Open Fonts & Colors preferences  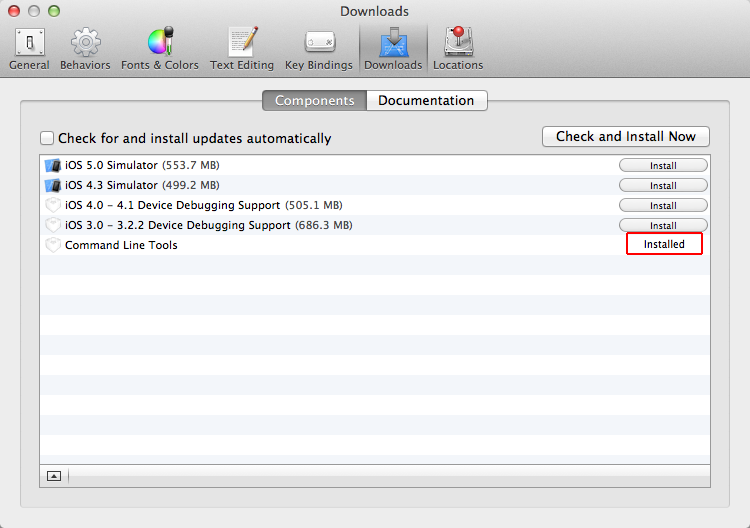160,49
